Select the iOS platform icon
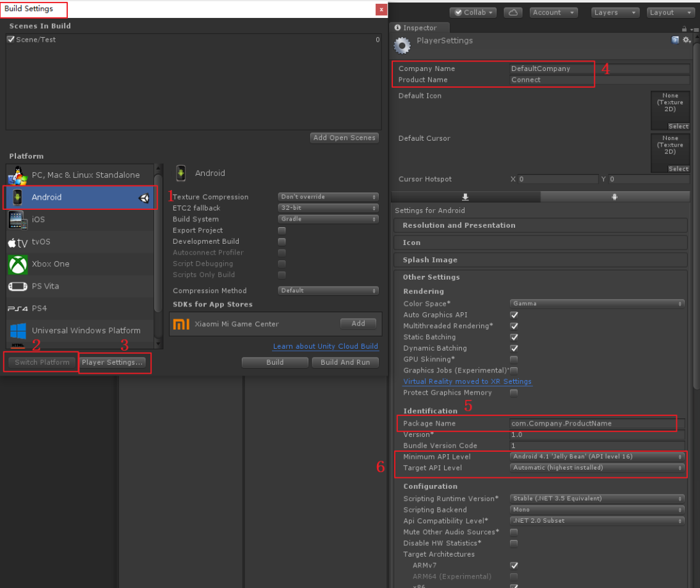The image size is (700, 588). click(x=17, y=219)
